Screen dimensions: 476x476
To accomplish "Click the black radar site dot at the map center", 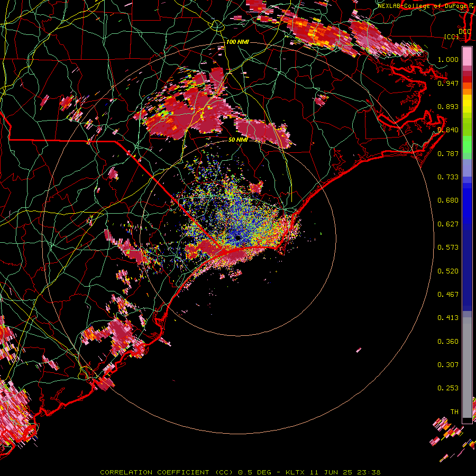I will [238, 237].
